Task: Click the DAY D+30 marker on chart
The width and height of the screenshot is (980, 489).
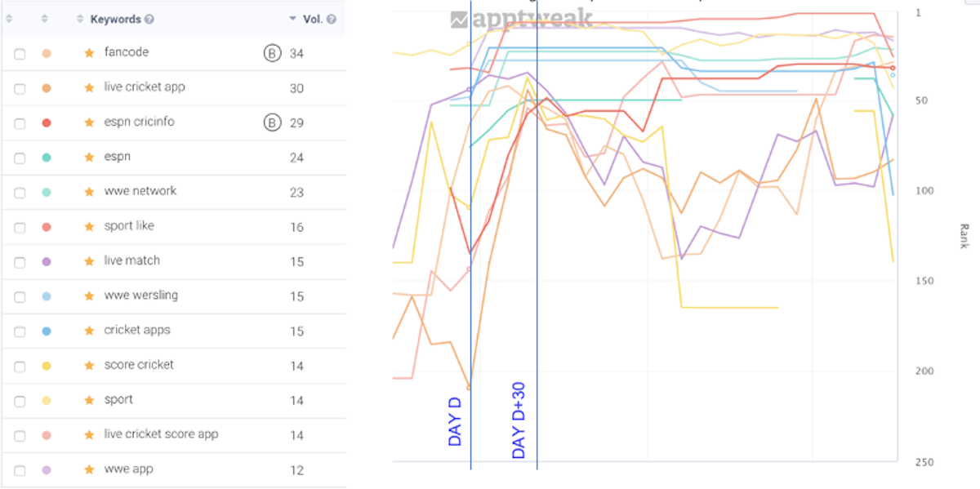Action: tap(519, 420)
